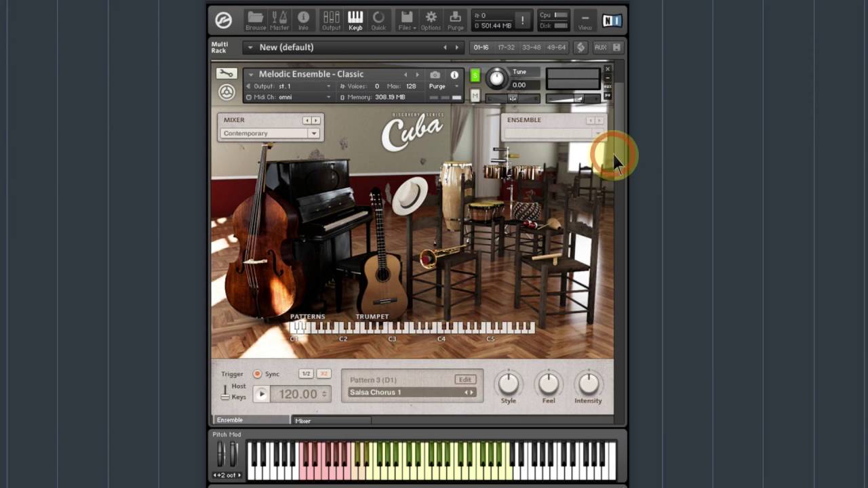This screenshot has height=488, width=868.
Task: Select next Mixer preset arrow
Action: tap(315, 121)
